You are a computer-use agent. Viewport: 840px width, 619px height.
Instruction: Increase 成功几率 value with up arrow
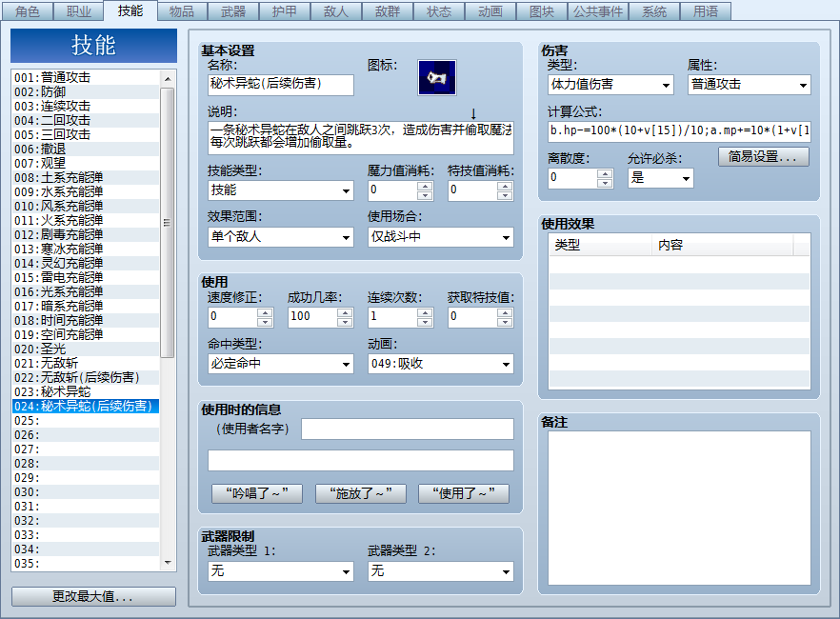345,312
